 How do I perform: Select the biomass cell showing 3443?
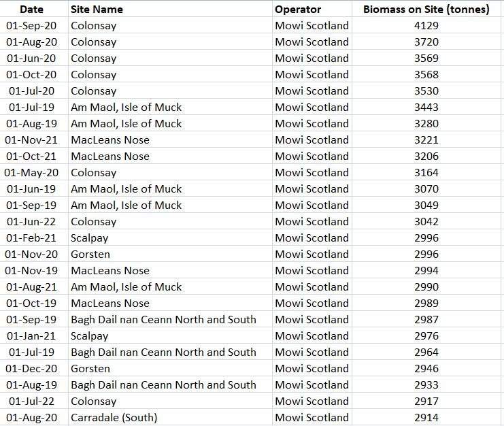[426, 108]
